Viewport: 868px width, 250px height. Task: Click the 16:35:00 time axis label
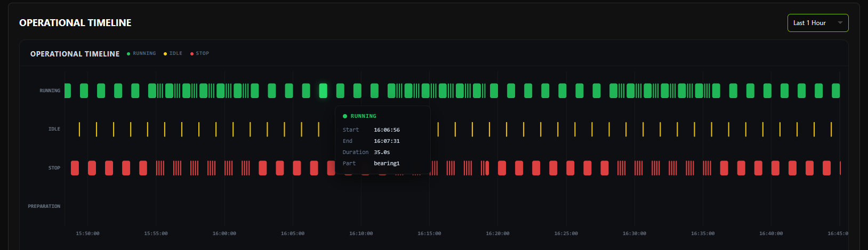tap(703, 233)
